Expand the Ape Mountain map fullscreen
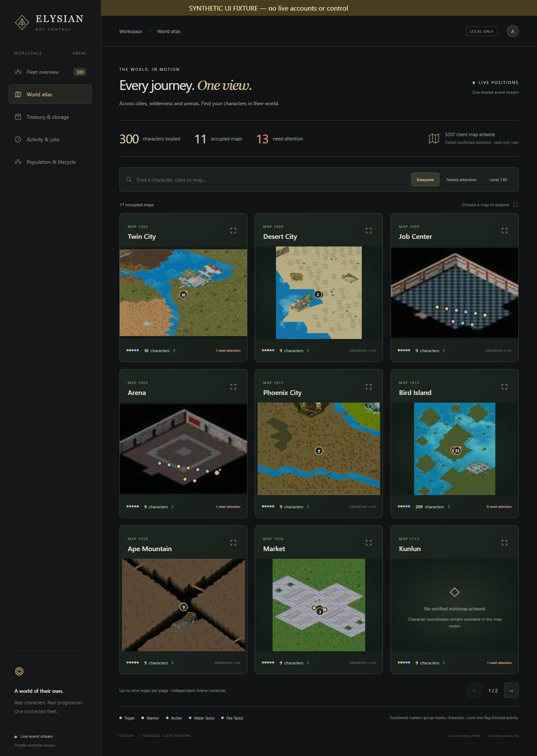The image size is (537, 756). coord(233,543)
